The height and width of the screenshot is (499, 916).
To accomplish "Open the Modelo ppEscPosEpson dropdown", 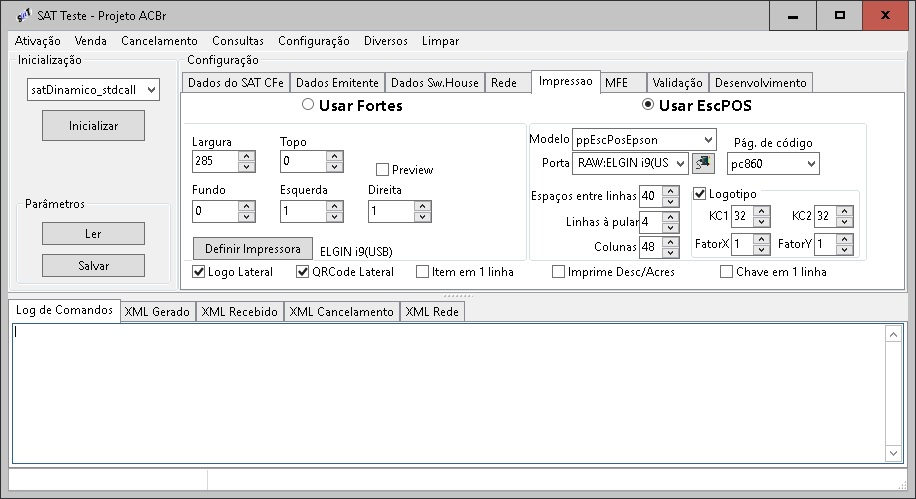I will pyautogui.click(x=708, y=140).
